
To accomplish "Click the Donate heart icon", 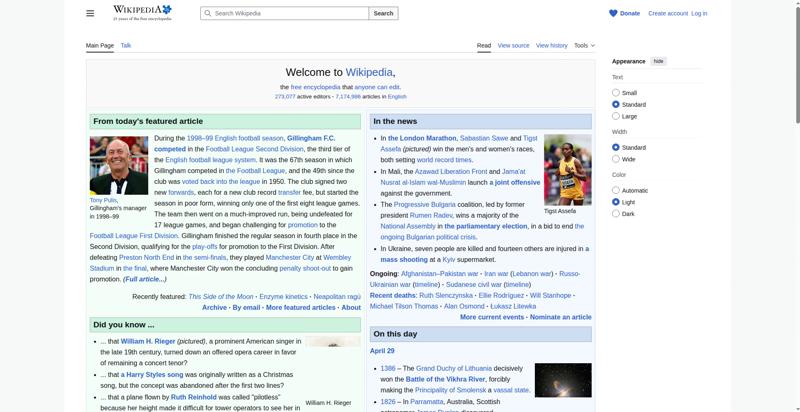I will 613,13.
